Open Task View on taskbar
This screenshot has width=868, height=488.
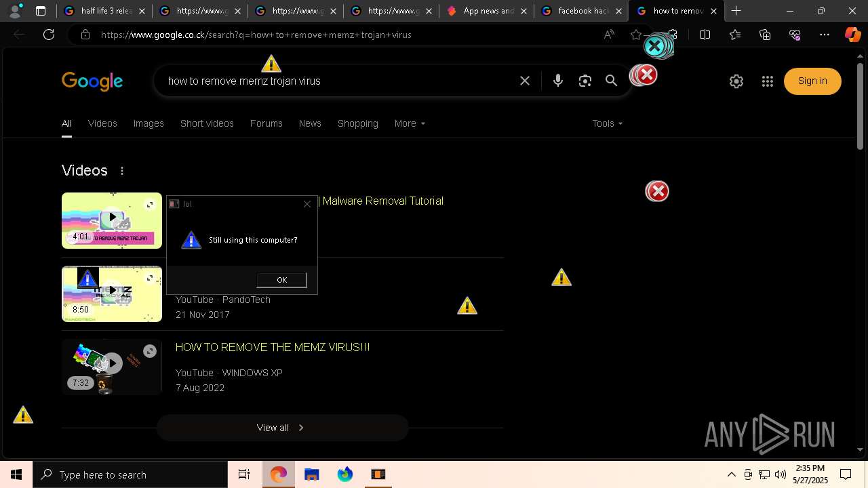click(x=244, y=474)
